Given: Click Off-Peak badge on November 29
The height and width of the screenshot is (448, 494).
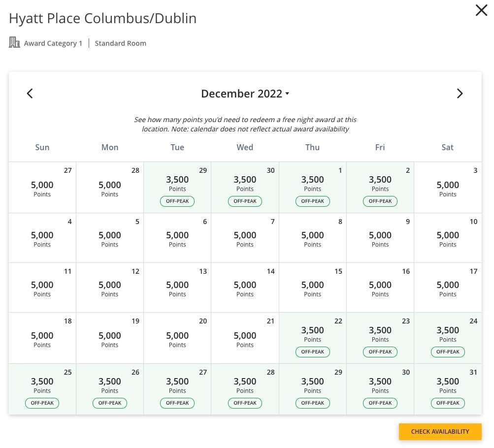Looking at the screenshot, I should (177, 201).
